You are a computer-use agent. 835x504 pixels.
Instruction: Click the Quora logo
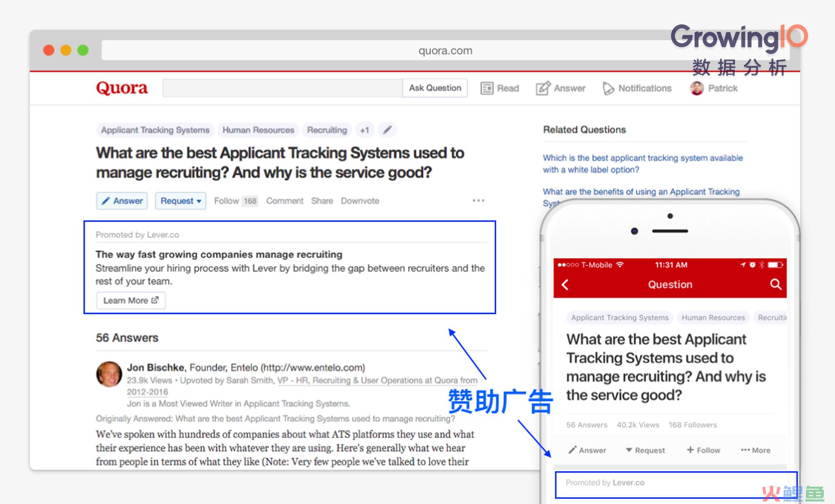122,88
